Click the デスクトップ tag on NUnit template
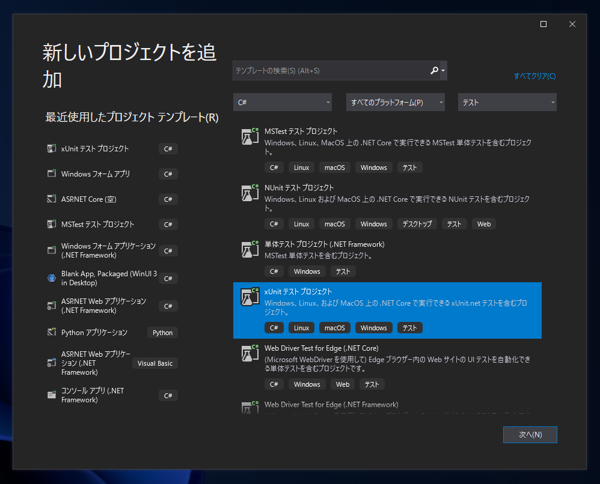The height and width of the screenshot is (484, 600). [x=417, y=224]
